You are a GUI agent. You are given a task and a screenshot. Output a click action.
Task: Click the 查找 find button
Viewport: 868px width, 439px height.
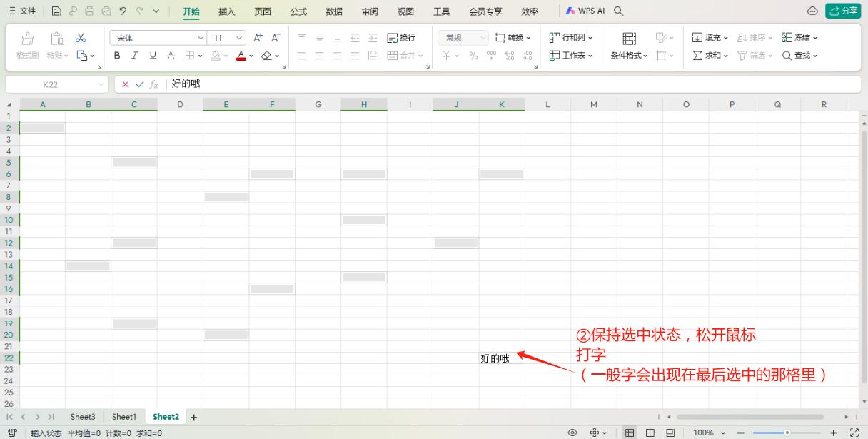pos(799,56)
